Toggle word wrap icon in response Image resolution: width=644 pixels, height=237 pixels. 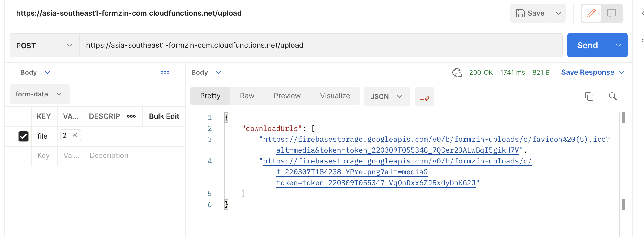coord(424,96)
